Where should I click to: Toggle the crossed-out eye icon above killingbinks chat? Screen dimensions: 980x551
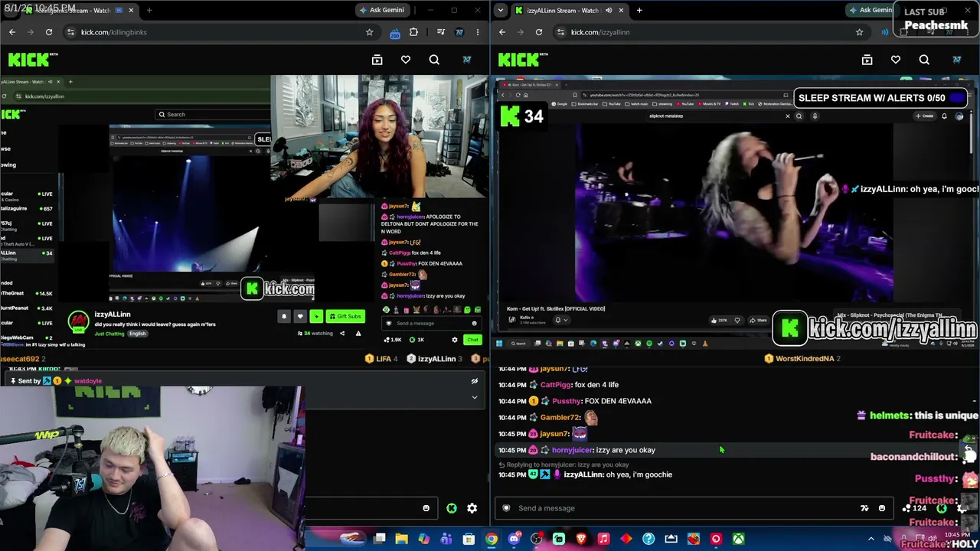[x=475, y=381]
